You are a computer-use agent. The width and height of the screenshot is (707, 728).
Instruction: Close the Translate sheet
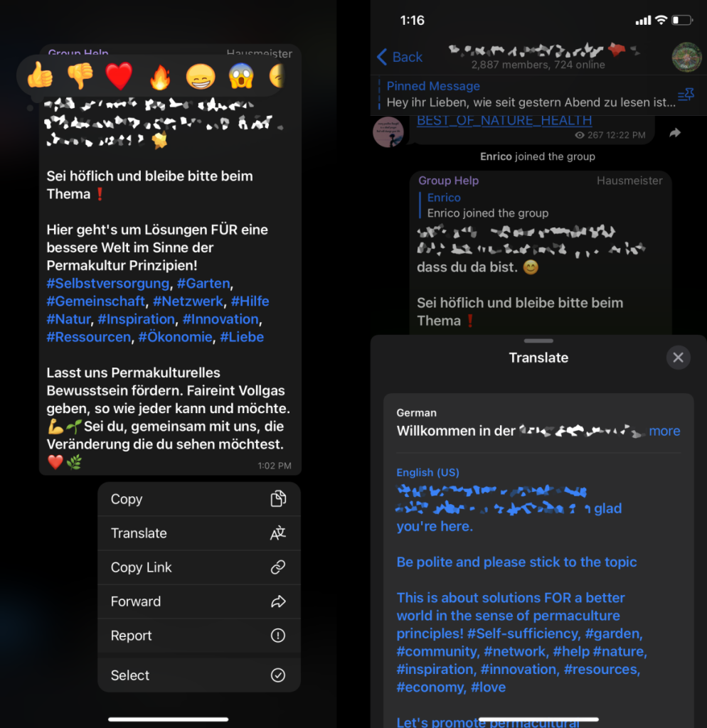pos(678,358)
